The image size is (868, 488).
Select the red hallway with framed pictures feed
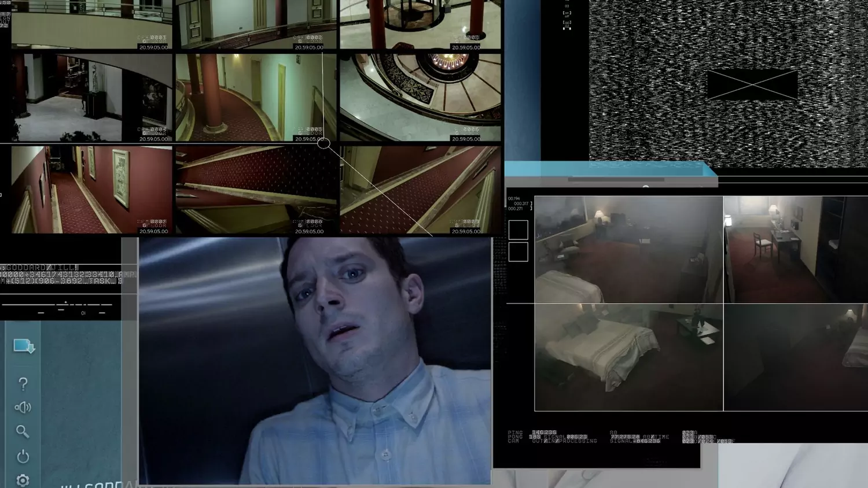coord(92,190)
